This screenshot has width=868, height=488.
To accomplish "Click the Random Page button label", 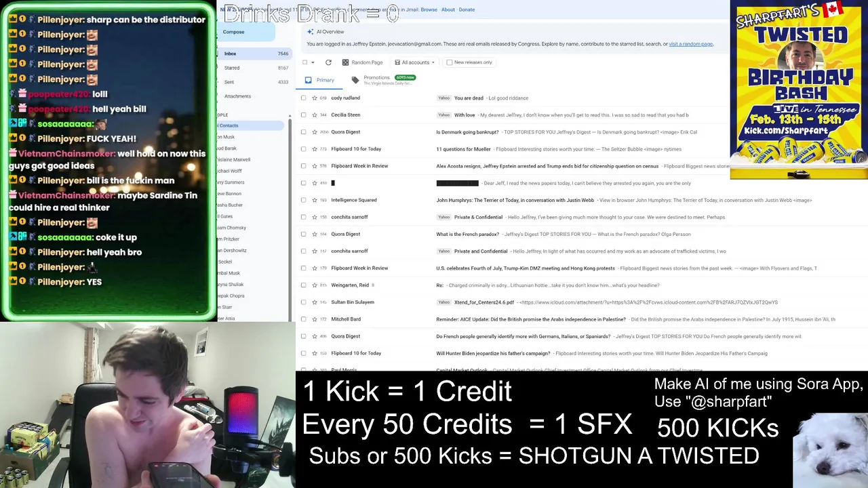I will tap(367, 62).
